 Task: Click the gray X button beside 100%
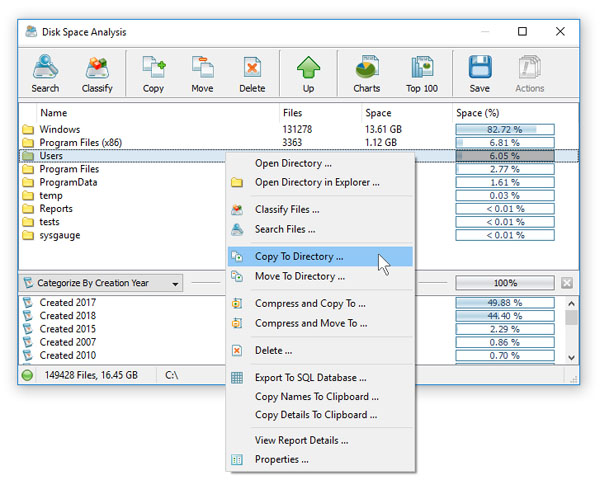click(x=567, y=283)
